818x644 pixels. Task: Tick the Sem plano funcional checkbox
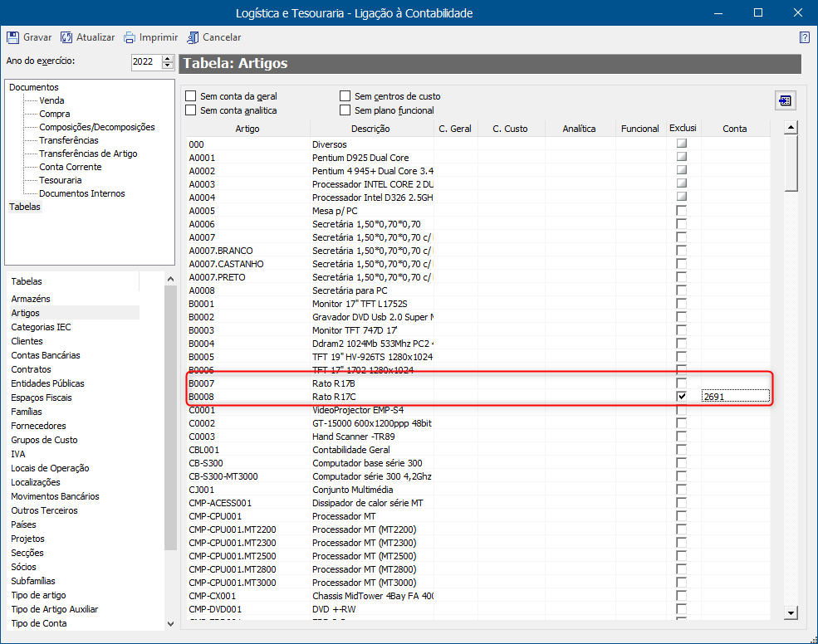click(x=345, y=110)
